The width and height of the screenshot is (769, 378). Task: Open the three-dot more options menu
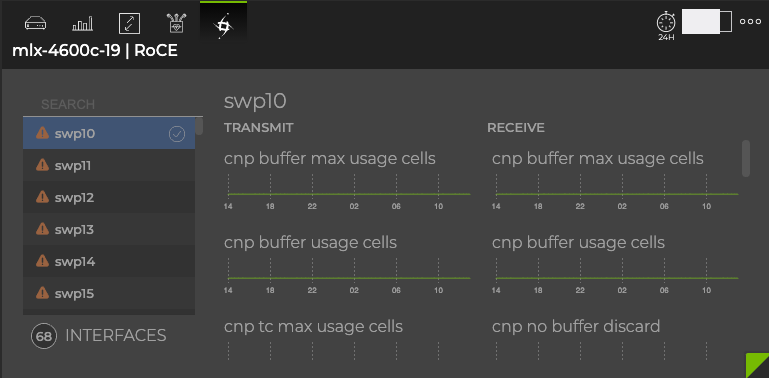750,22
